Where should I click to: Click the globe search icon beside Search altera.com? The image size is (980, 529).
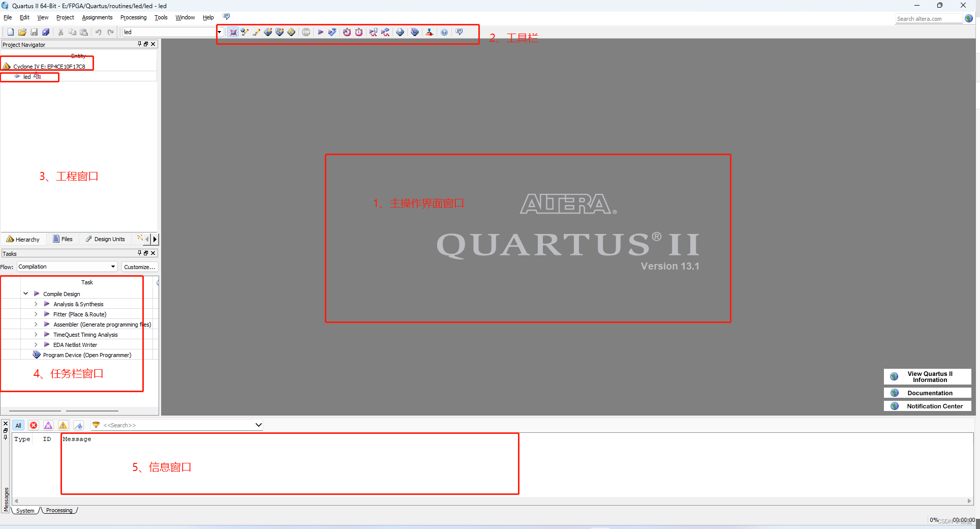coord(969,18)
